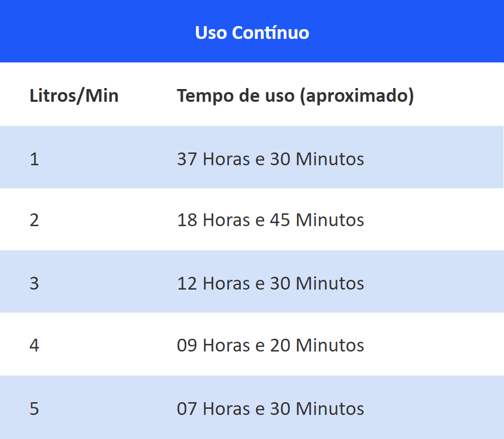Select the Tempo de uso (aproximado) header
The width and height of the screenshot is (504, 439).
[x=296, y=96]
